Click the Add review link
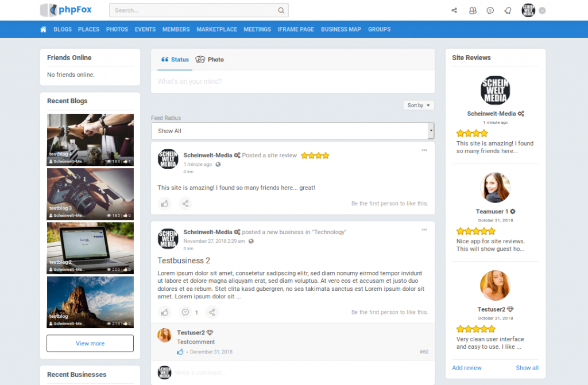 [x=466, y=368]
